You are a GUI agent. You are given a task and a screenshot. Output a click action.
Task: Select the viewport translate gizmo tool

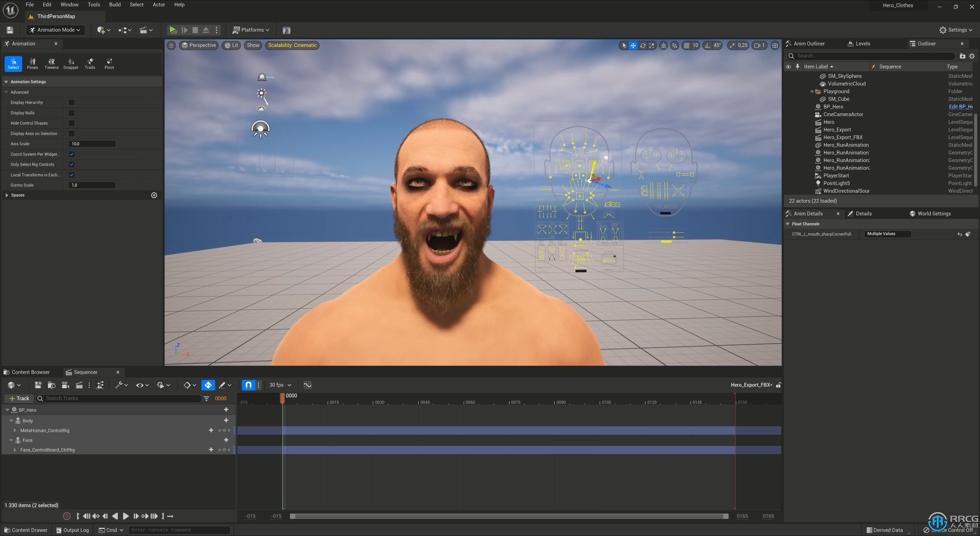633,45
